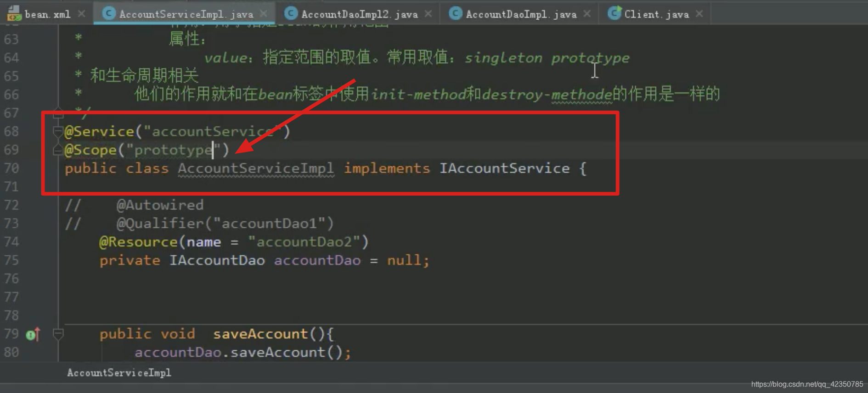Click the commented @Autowired annotation

click(160, 205)
